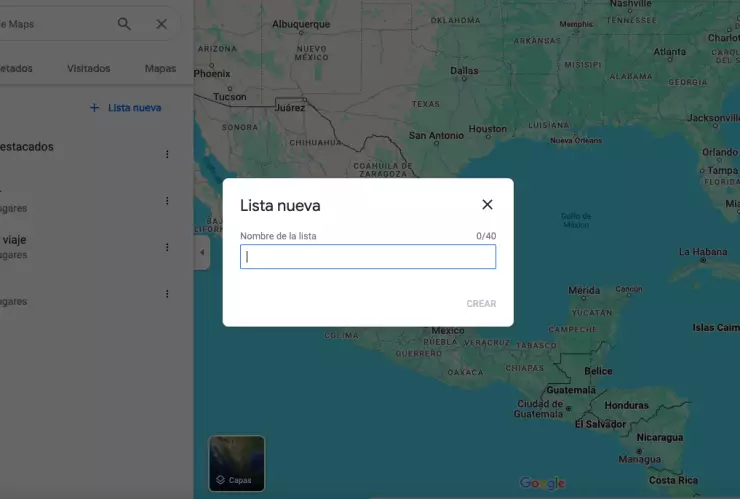Click the Belice map label
Viewport: 740px width, 499px height.
coord(598,371)
